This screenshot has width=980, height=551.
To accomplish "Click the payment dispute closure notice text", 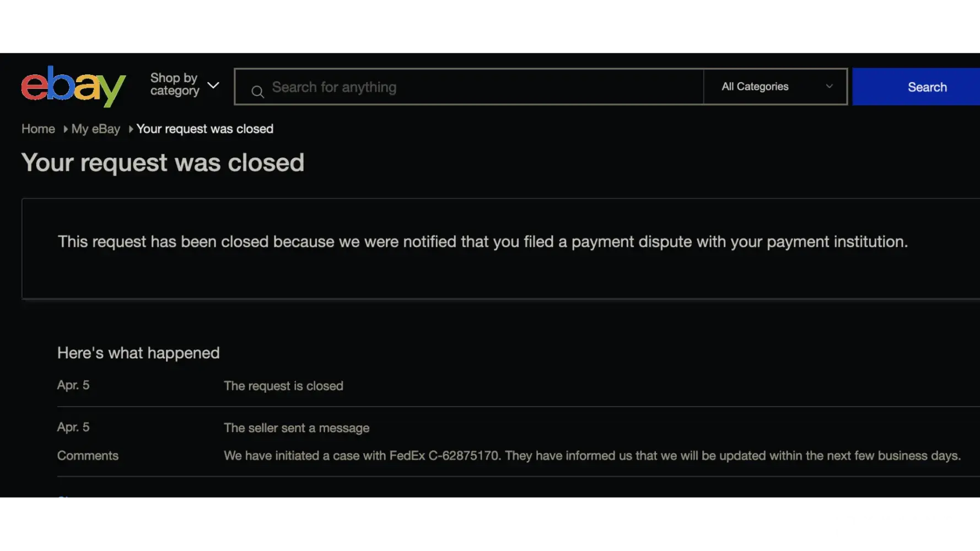I will [482, 241].
